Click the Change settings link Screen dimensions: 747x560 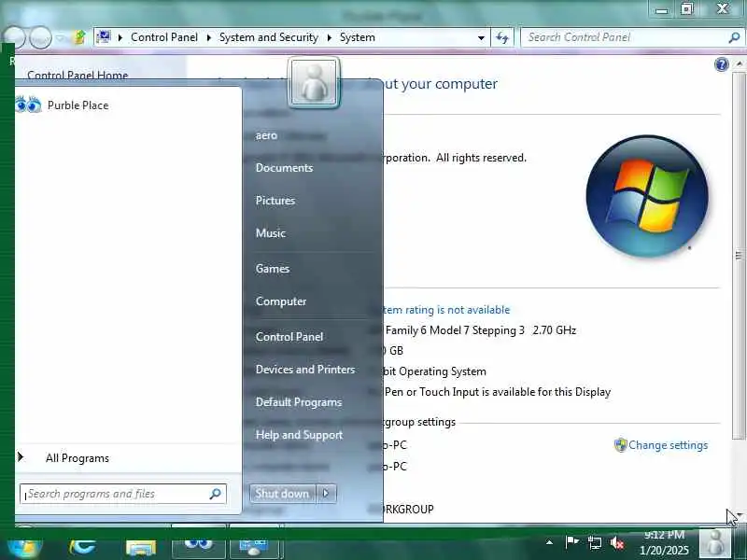pos(668,445)
